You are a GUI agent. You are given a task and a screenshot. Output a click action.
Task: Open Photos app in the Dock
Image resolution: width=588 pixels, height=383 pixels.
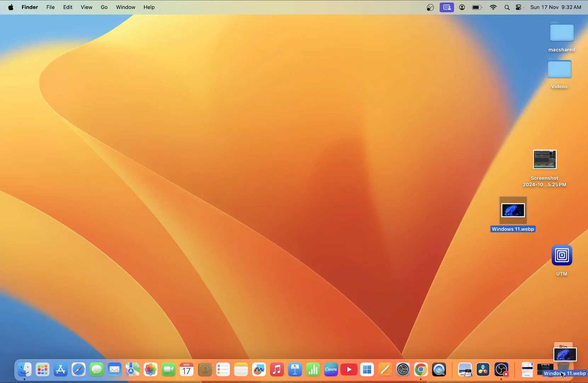(x=151, y=370)
